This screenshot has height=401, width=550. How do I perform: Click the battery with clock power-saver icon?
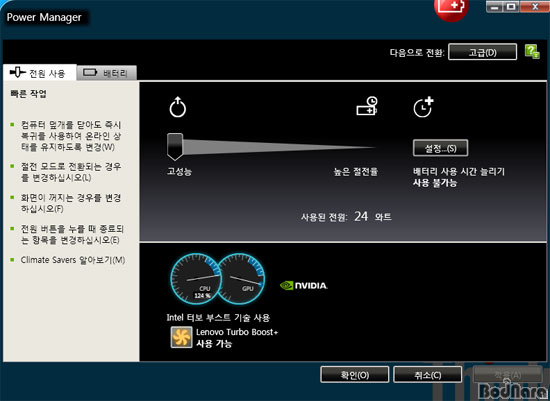pos(367,106)
